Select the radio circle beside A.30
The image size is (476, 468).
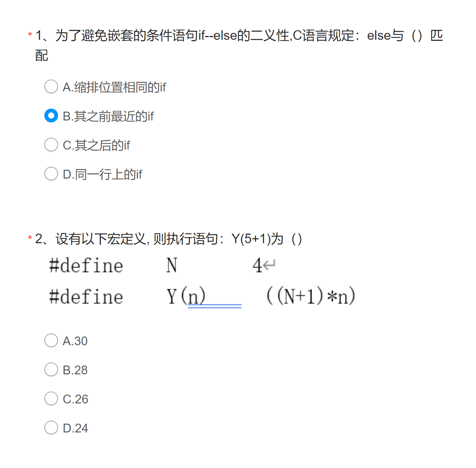(51, 340)
